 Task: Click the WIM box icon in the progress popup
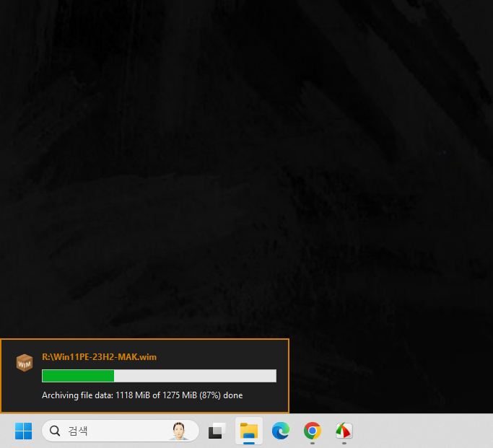[25, 363]
